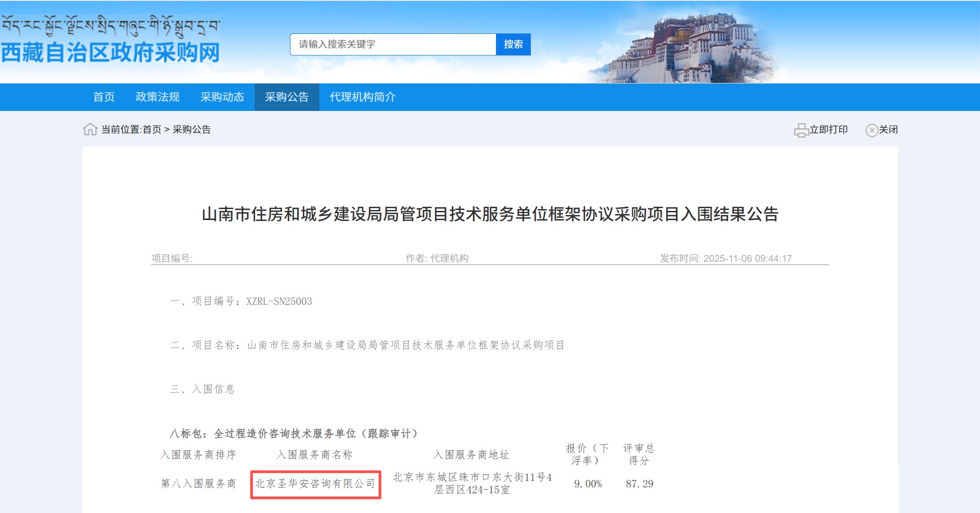Open the homepage via breadcrumb home icon

(90, 130)
